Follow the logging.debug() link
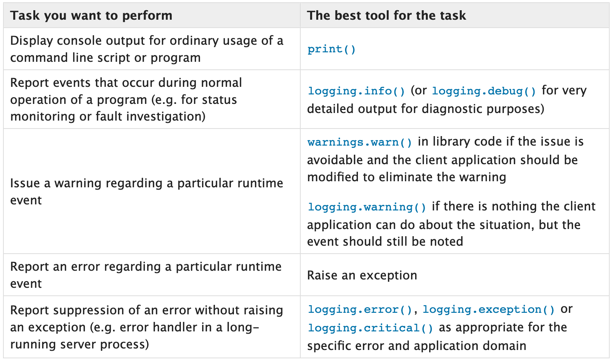The image size is (615, 364). [x=484, y=91]
